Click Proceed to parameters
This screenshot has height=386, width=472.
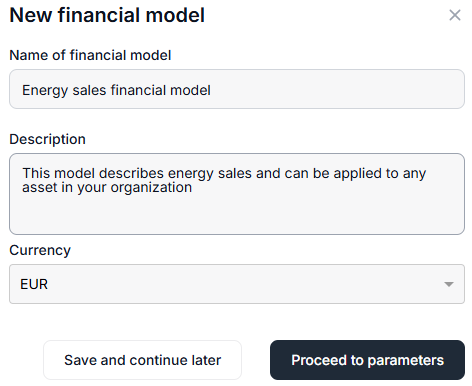(367, 360)
